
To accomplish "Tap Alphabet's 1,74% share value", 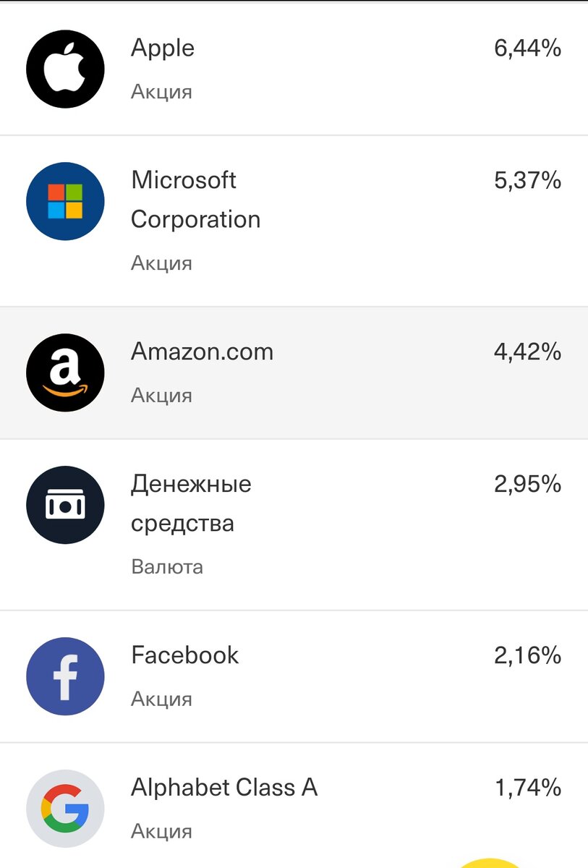I will click(x=528, y=788).
